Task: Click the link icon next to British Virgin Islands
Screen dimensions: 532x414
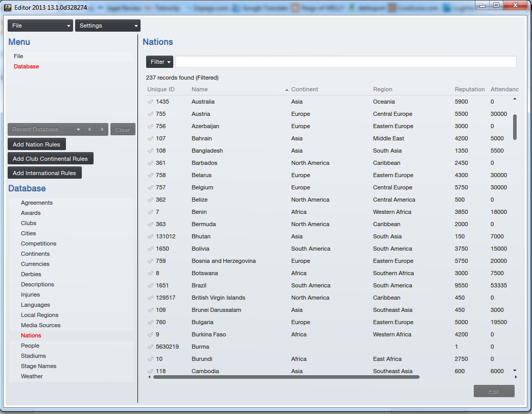Action: coord(150,298)
